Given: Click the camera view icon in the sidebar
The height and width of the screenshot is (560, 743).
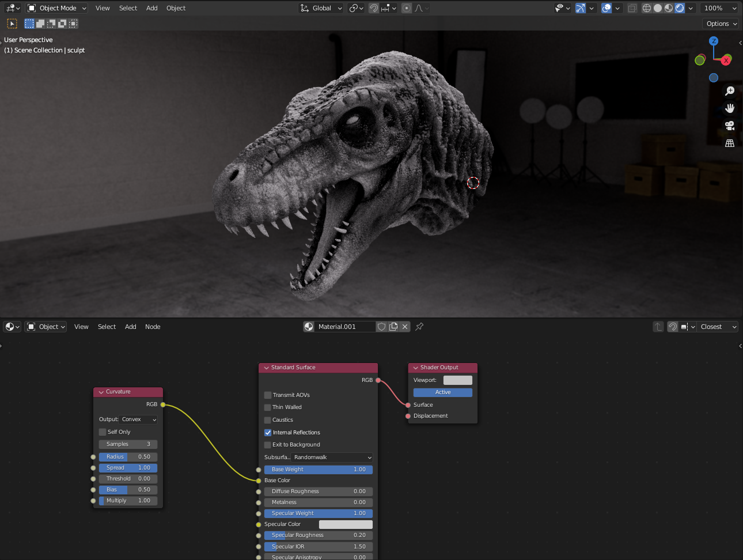Looking at the screenshot, I should (730, 126).
